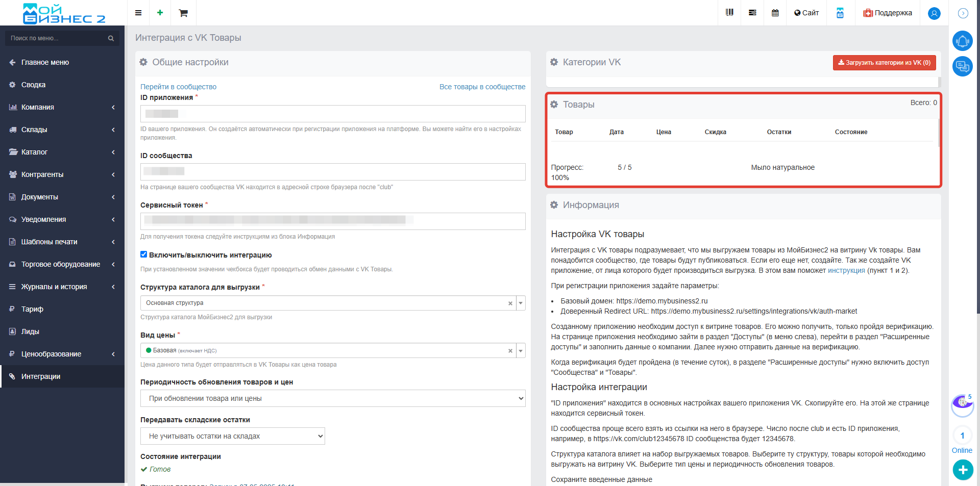
Task: Open the hamburger menu toggle
Action: point(138,13)
